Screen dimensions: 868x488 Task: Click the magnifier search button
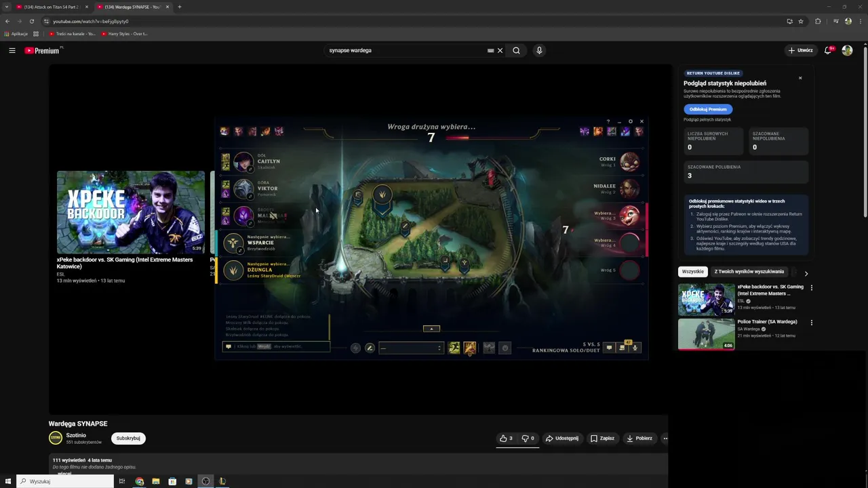pos(516,50)
